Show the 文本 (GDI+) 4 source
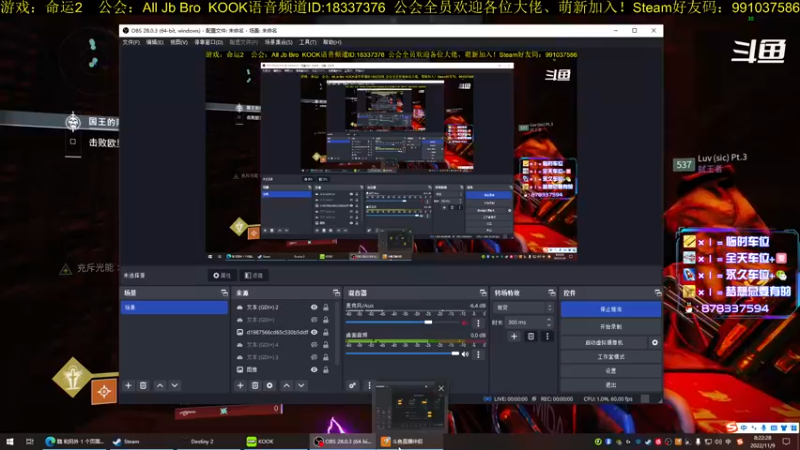Screen dimensions: 800x450 (x=314, y=345)
